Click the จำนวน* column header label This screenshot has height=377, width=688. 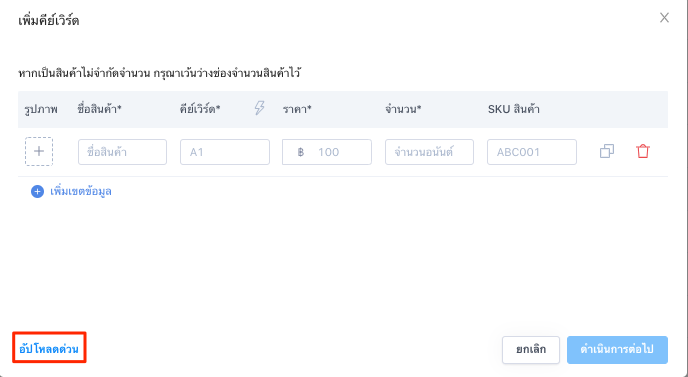click(403, 109)
